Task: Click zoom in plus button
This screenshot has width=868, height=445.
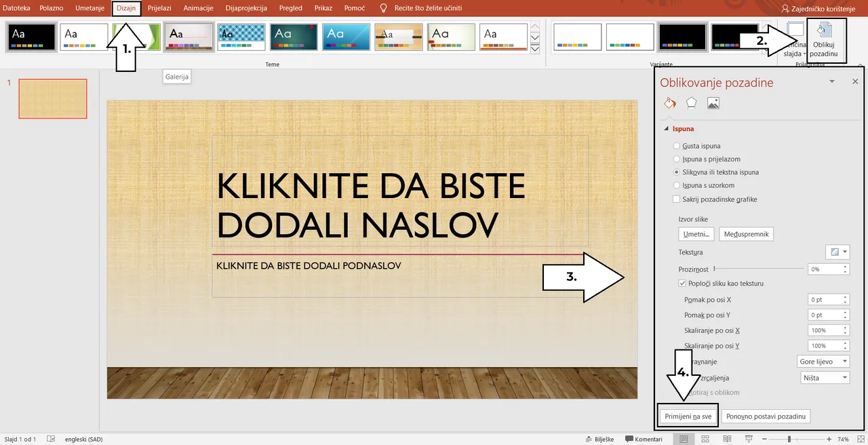Action: (x=829, y=439)
